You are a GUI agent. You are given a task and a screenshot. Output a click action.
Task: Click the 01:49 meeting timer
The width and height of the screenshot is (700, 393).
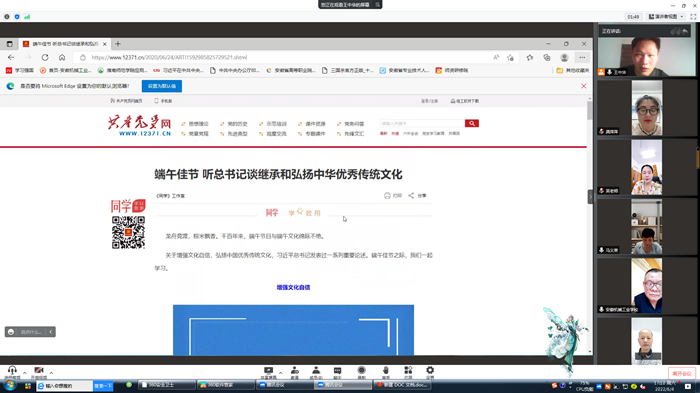(633, 17)
